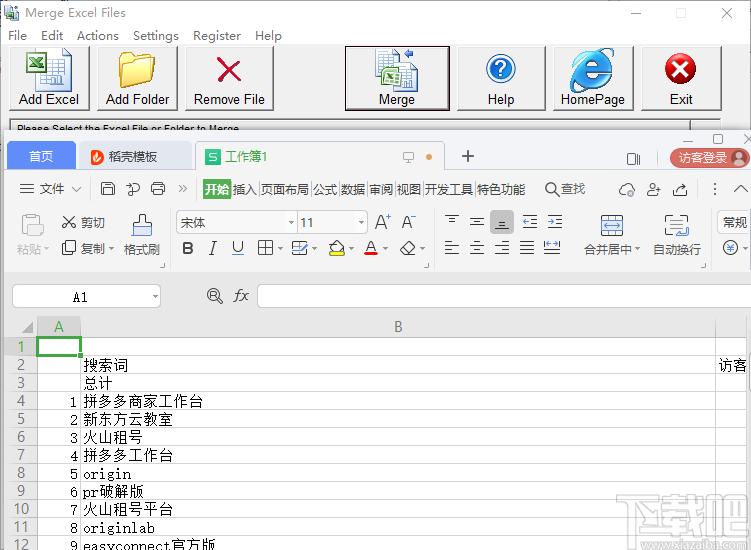
Task: Click the increase indent icon
Action: tap(555, 222)
